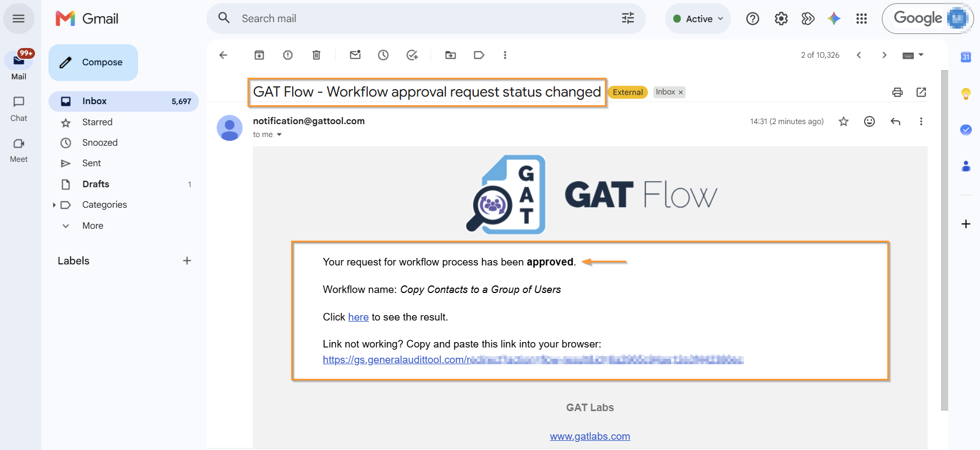The image size is (980, 450).
Task: Click the sender name notification@gattool.com
Action: click(309, 121)
